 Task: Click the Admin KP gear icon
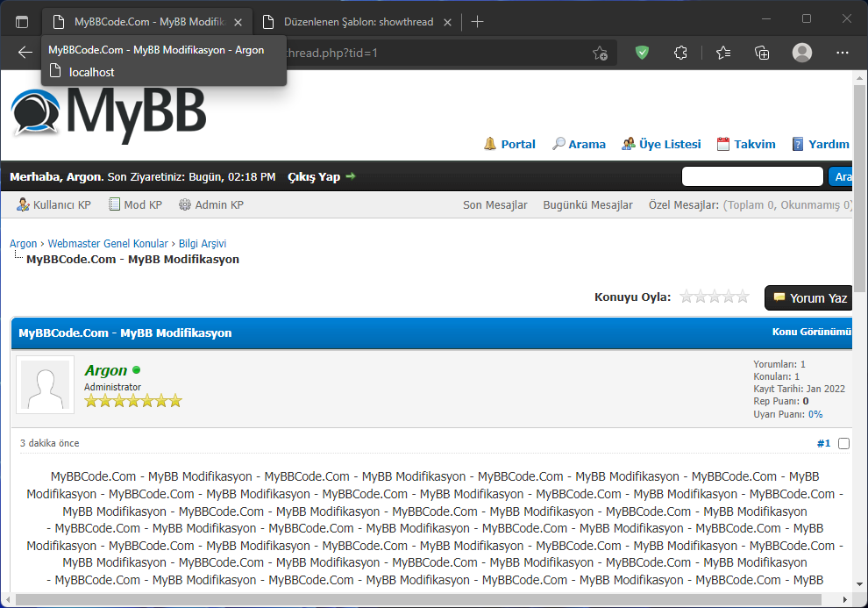pyautogui.click(x=185, y=204)
